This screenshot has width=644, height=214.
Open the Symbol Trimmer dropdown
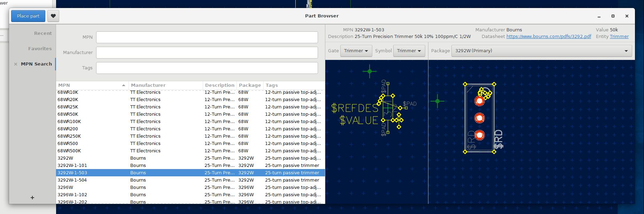pos(409,51)
